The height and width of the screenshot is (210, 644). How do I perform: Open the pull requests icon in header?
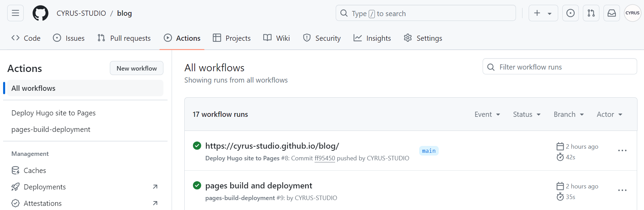point(591,13)
